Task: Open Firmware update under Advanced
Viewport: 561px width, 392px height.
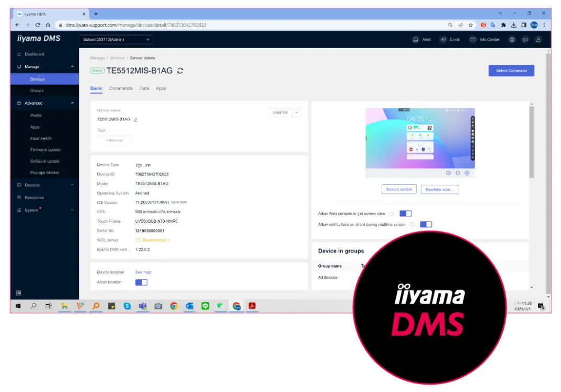Action: [x=45, y=150]
